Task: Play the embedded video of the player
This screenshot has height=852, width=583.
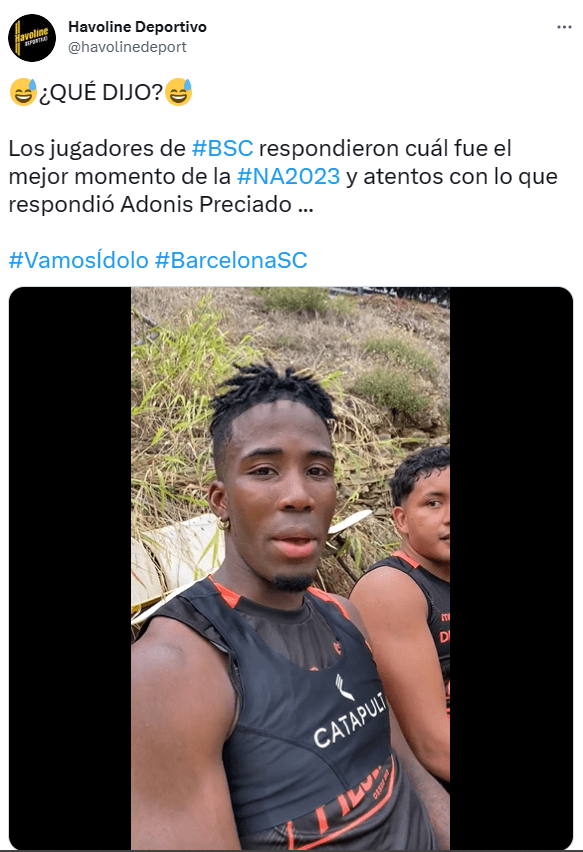Action: pos(291,567)
